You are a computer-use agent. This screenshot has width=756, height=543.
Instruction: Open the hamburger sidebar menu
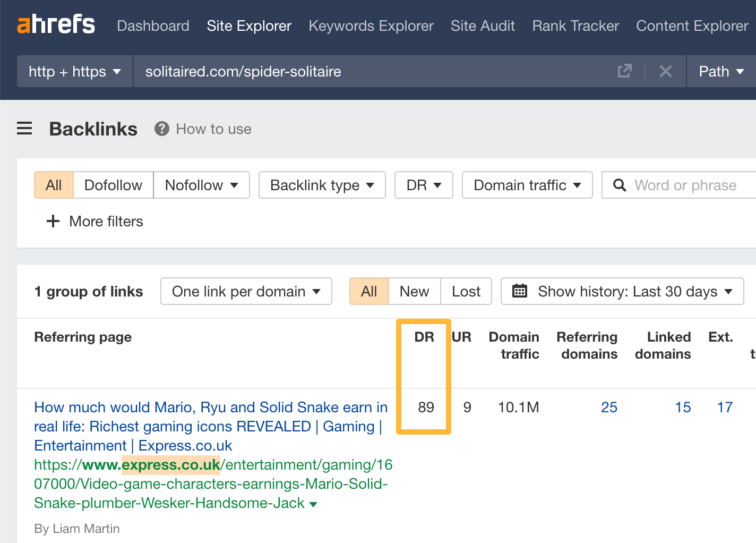point(24,129)
